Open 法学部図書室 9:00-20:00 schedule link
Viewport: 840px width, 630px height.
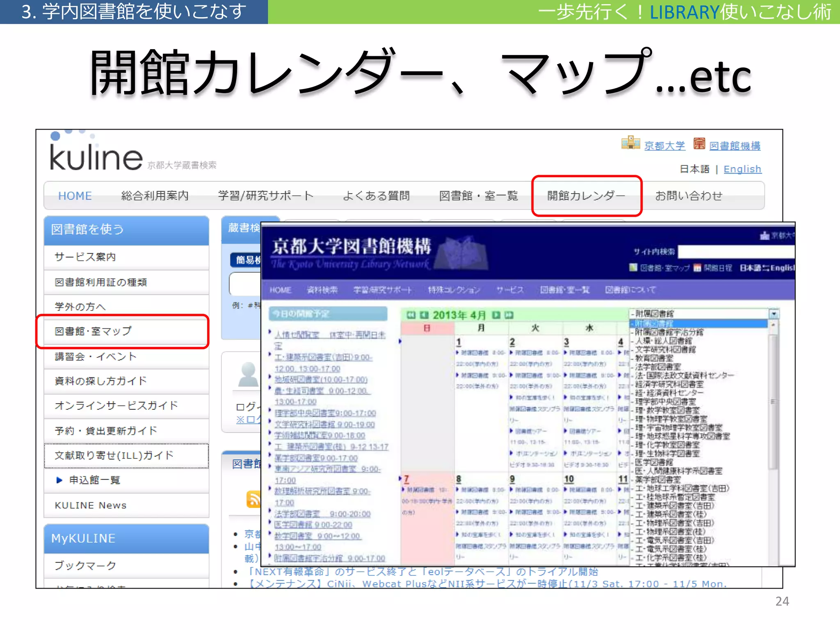click(x=322, y=514)
